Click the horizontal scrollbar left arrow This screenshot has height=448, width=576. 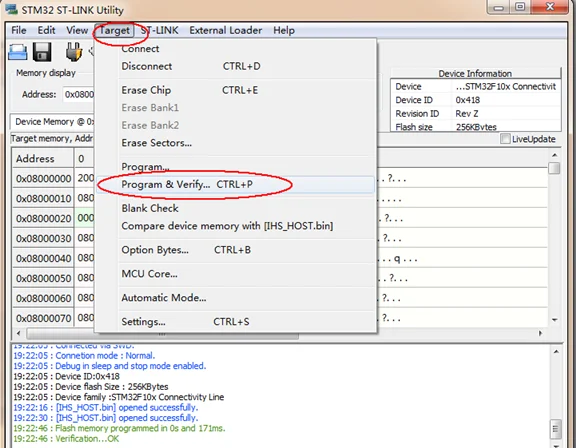(18, 333)
